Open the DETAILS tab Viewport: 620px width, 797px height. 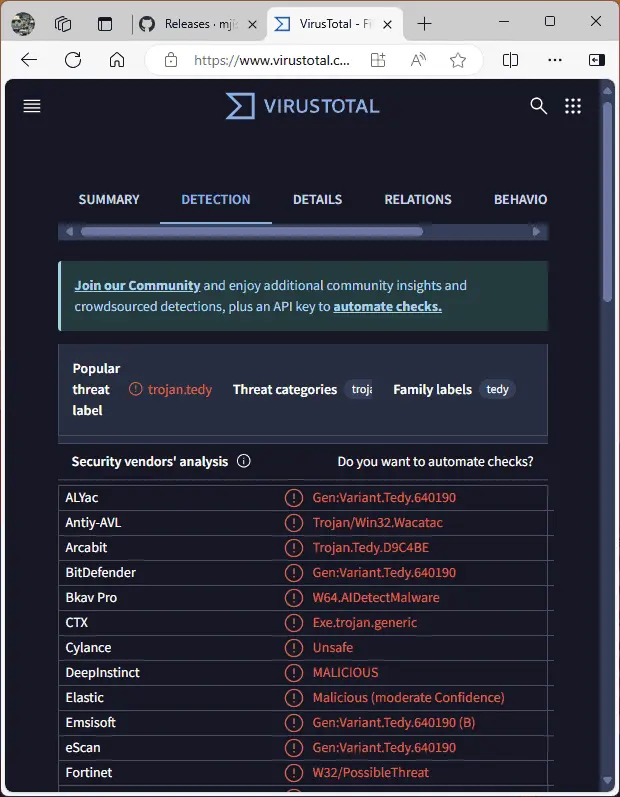click(317, 200)
